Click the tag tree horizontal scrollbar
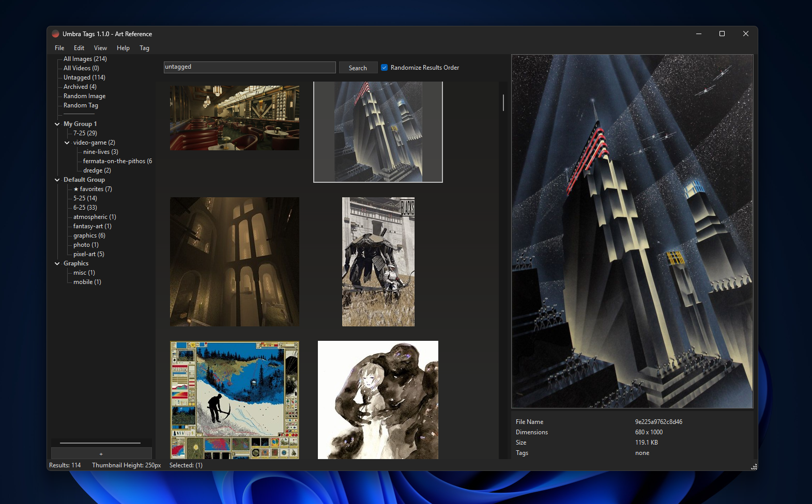The image size is (812, 504). [x=100, y=443]
